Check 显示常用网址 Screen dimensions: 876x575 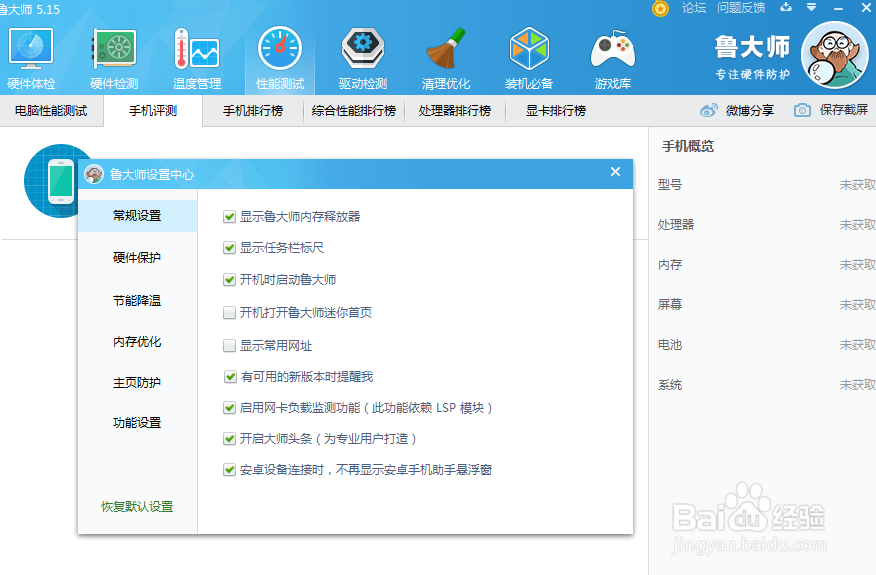(x=229, y=346)
